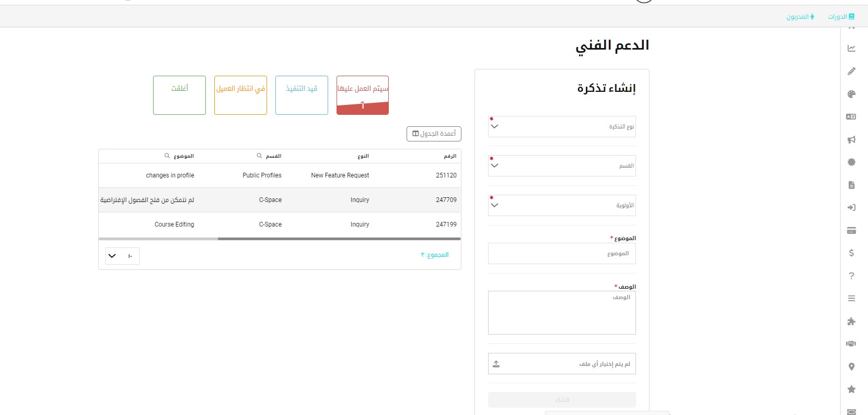Open the megaphone announcements icon
The width and height of the screenshot is (868, 415).
pyautogui.click(x=851, y=139)
